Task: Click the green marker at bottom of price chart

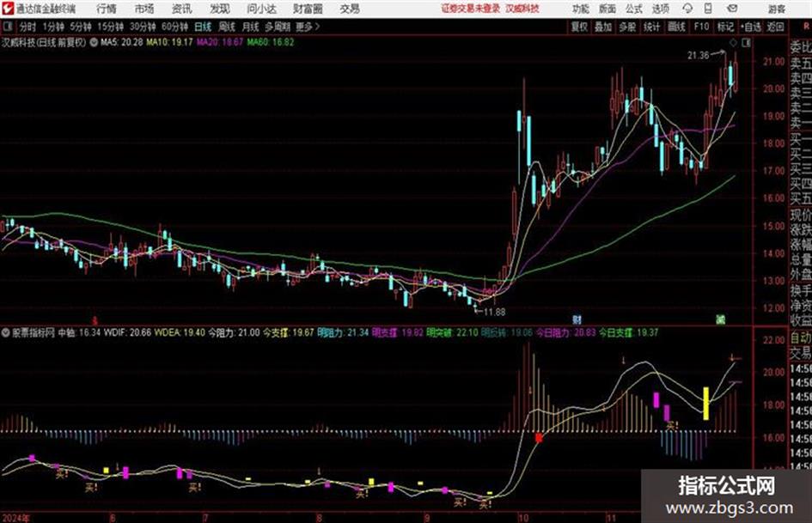Action: coord(720,319)
